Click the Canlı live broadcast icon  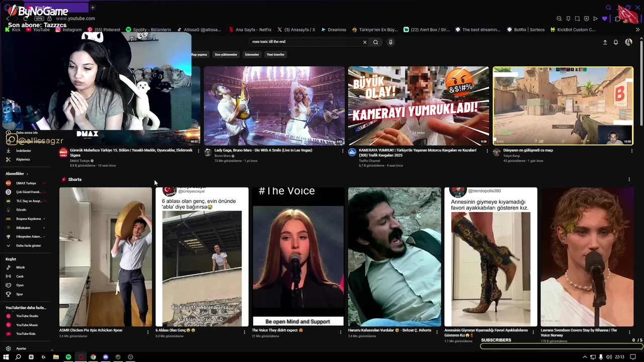(x=8, y=276)
